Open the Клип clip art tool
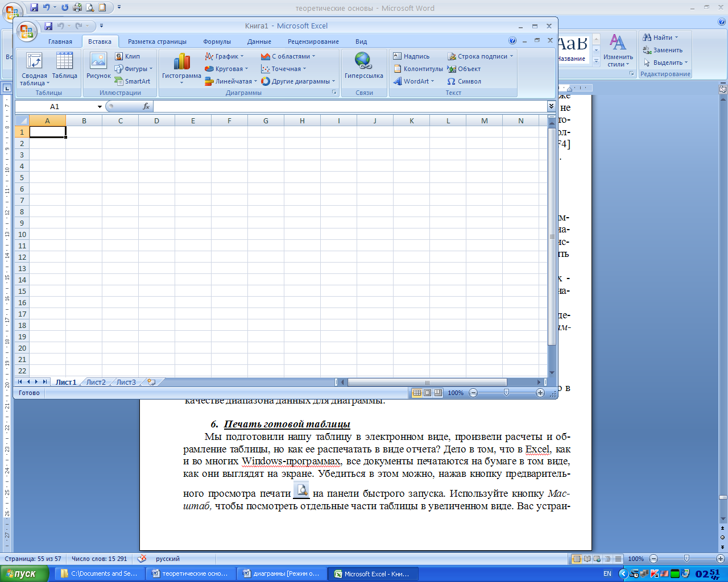Image resolution: width=728 pixels, height=582 pixels. [127, 56]
